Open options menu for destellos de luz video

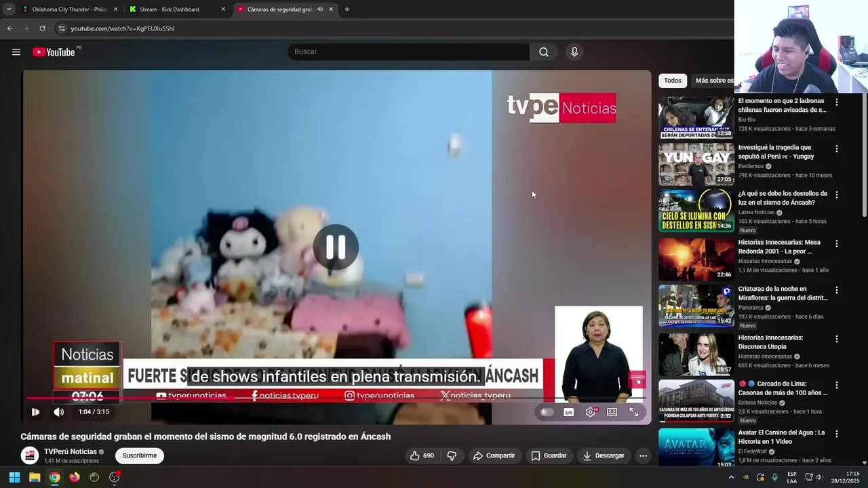[836, 195]
